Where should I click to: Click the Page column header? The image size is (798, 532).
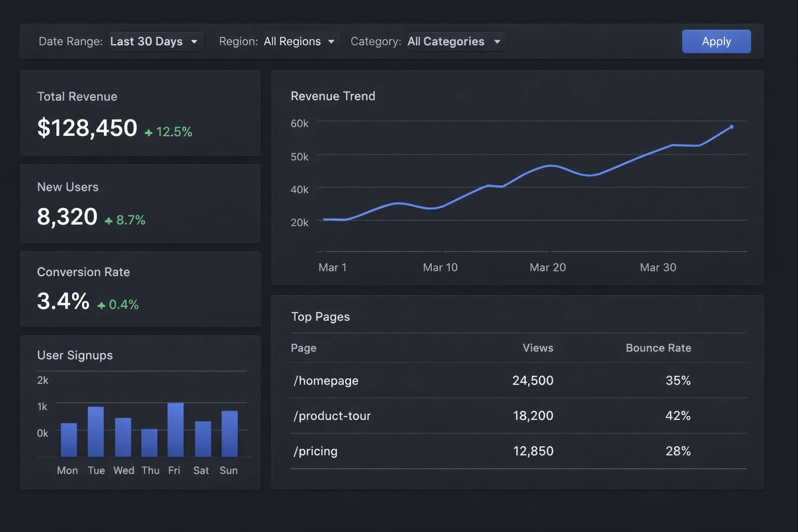tap(304, 348)
